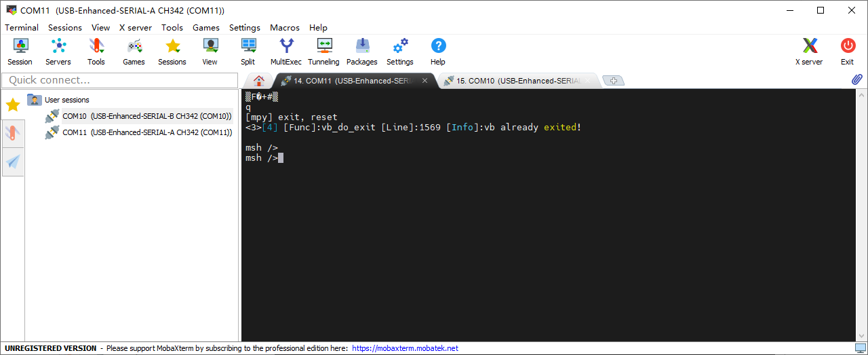Select COM10 session in User sessions tree
The height and width of the screenshot is (355, 868).
pos(146,116)
